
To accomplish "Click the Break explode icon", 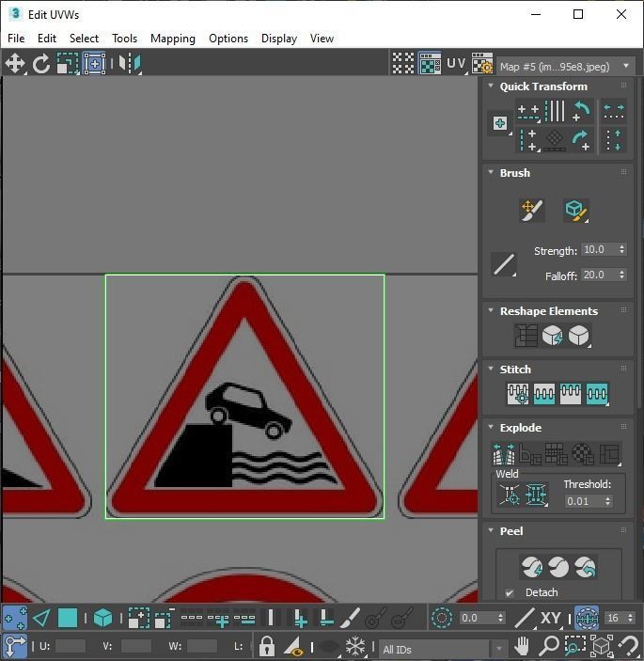I will coord(504,453).
